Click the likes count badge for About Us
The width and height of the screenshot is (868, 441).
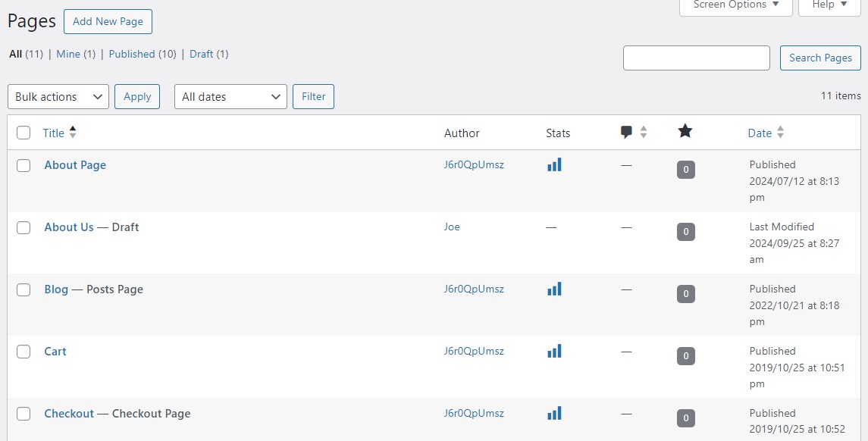click(x=686, y=232)
